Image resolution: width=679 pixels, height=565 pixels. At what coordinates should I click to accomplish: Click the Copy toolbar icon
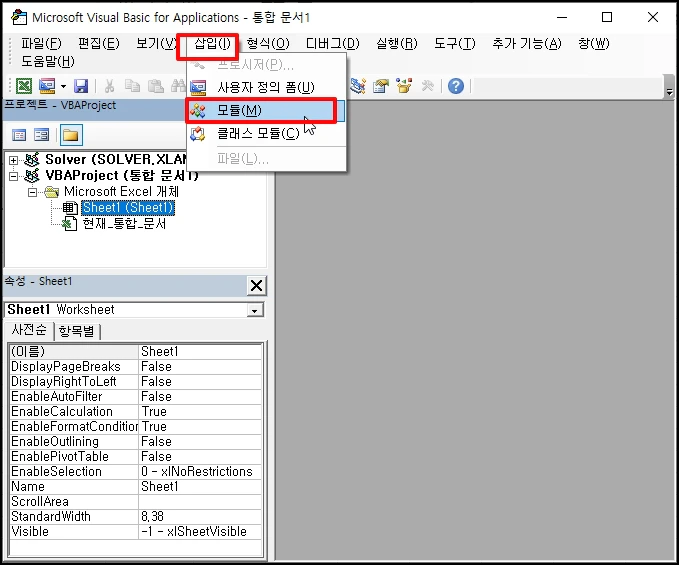132,86
